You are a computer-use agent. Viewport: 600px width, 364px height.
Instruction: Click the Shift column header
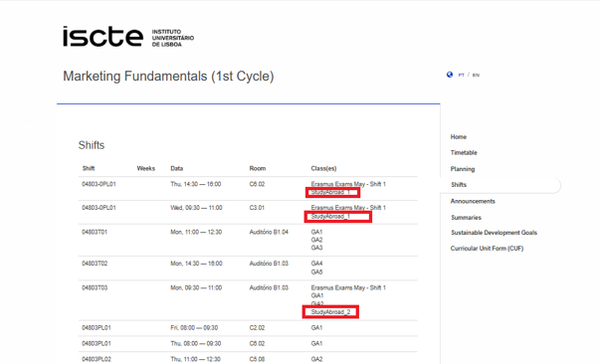tap(89, 168)
